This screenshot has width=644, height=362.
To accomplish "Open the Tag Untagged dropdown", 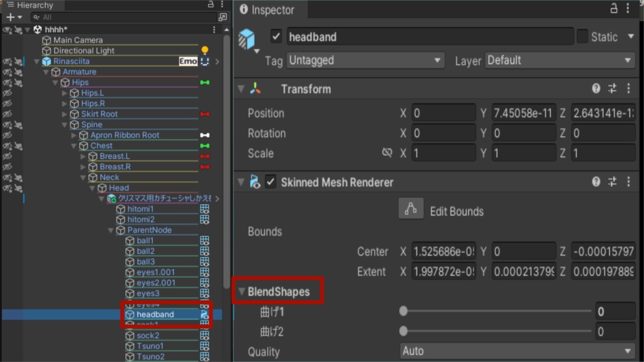I will pos(365,61).
